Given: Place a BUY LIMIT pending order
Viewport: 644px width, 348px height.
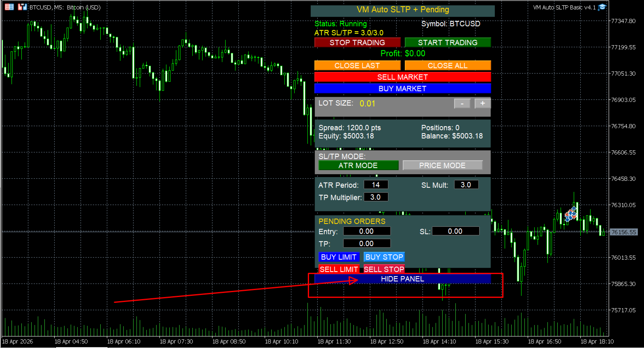Looking at the screenshot, I should [339, 257].
